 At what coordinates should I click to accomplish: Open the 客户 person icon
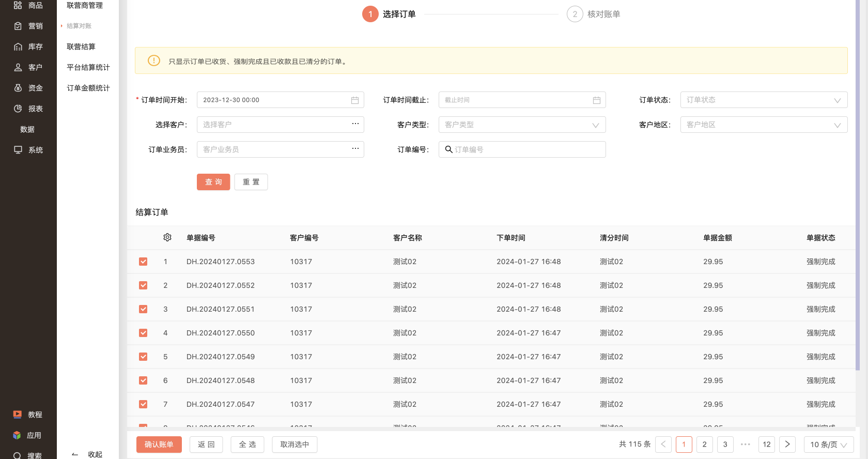pyautogui.click(x=18, y=67)
